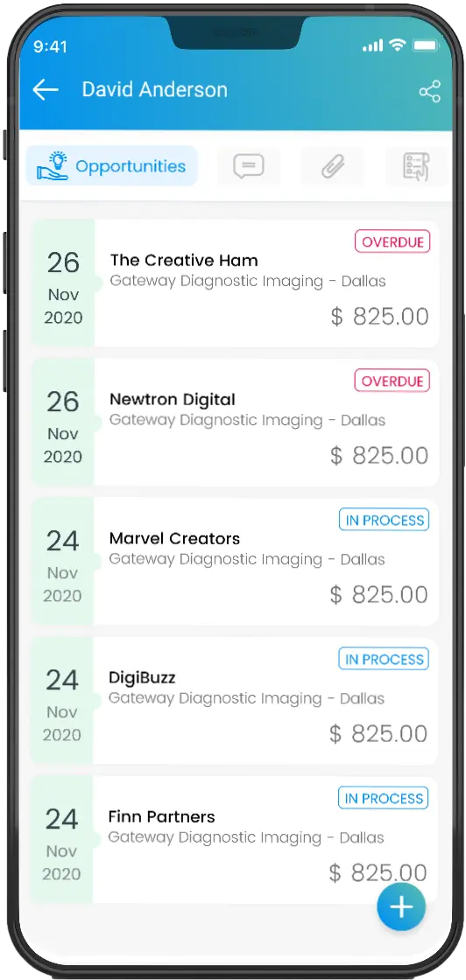
Task: Open the Finn Partners opportunity
Action: 234,840
